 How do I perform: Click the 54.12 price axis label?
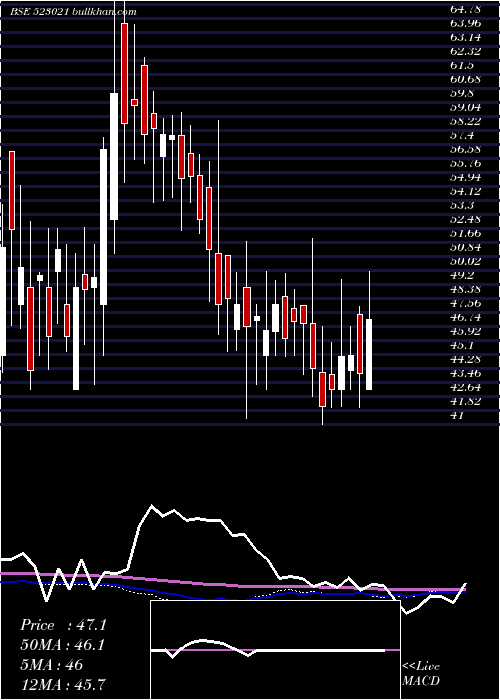tap(464, 192)
